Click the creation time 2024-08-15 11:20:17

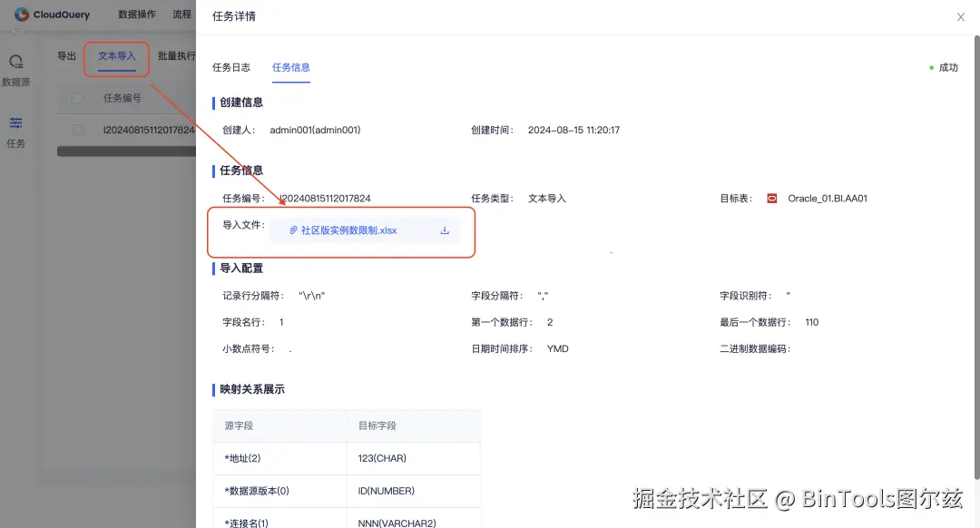(573, 130)
